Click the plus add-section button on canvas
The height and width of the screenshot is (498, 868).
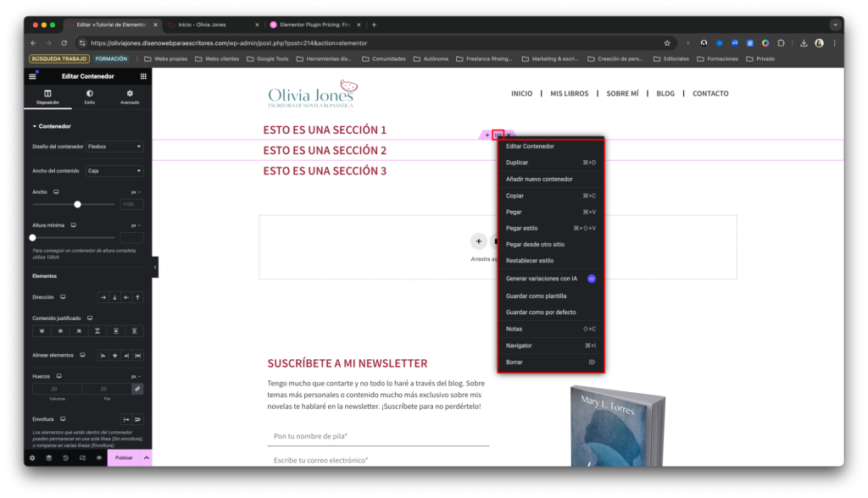[x=478, y=241]
